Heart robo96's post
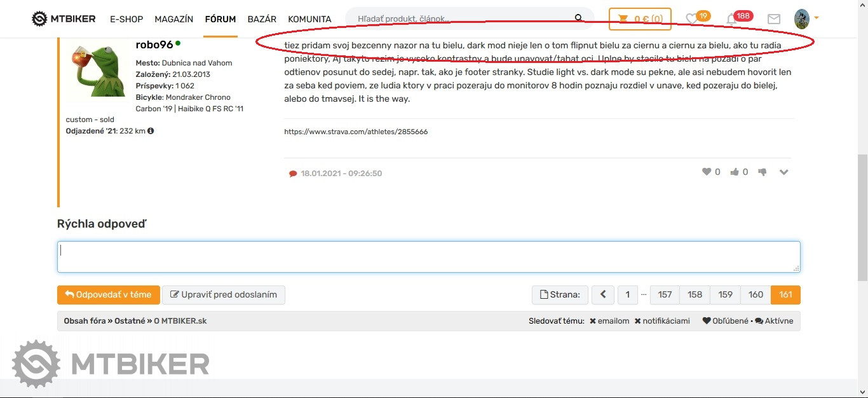868x398 pixels. coord(706,172)
